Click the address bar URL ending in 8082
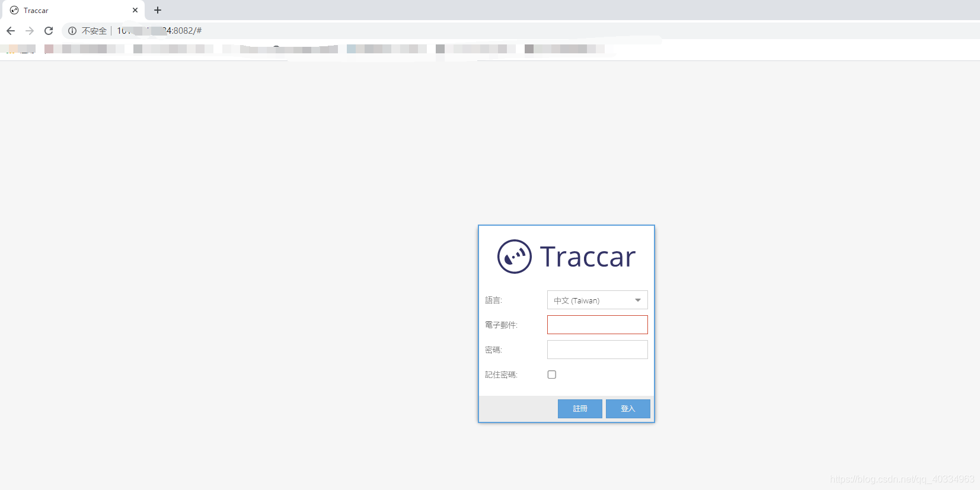The height and width of the screenshot is (490, 980). [159, 31]
